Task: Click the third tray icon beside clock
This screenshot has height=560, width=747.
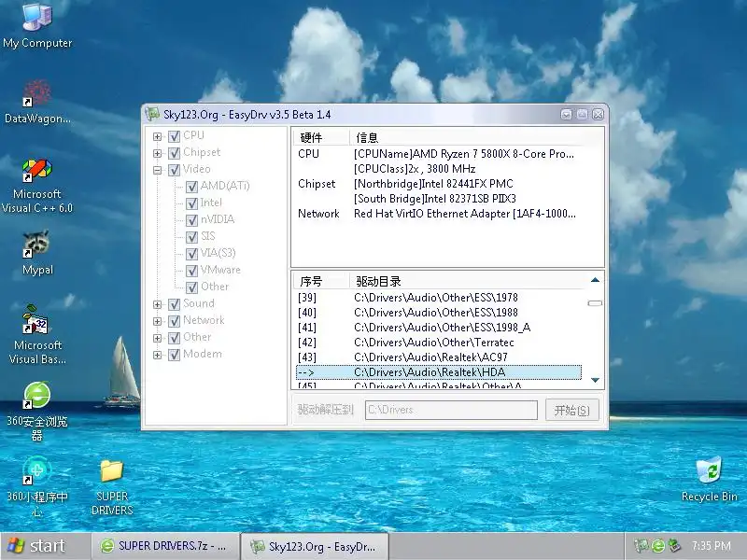Action: pyautogui.click(x=674, y=546)
